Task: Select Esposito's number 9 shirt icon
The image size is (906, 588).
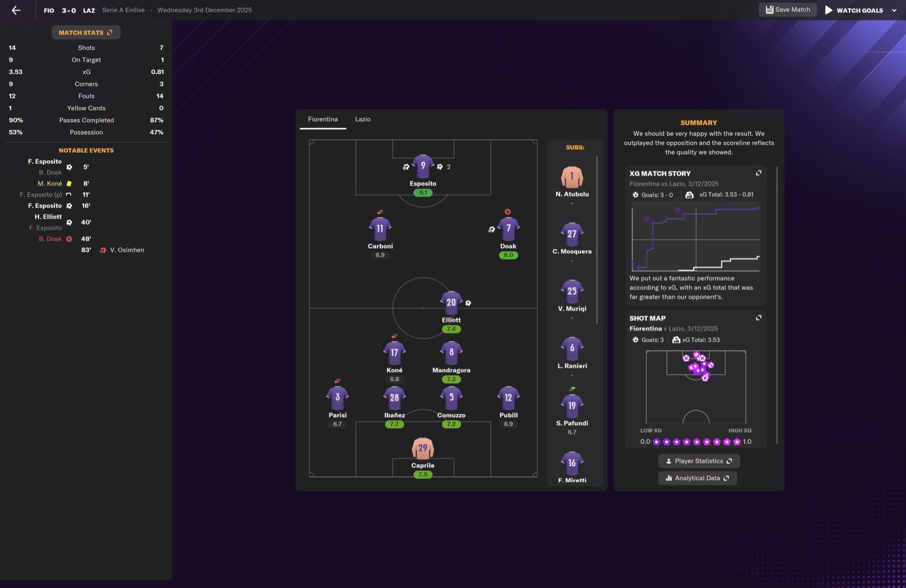Action: 423,166
